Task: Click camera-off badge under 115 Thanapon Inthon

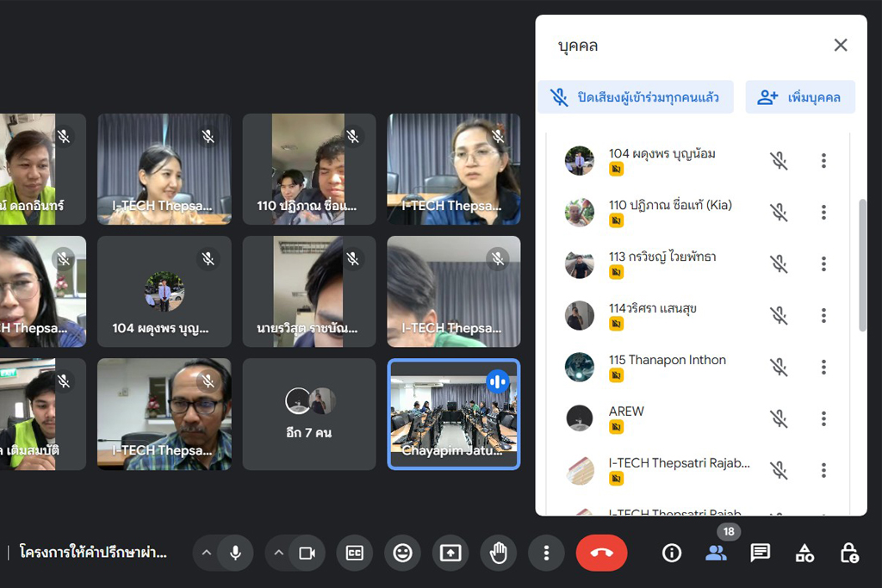Action: pos(617,375)
